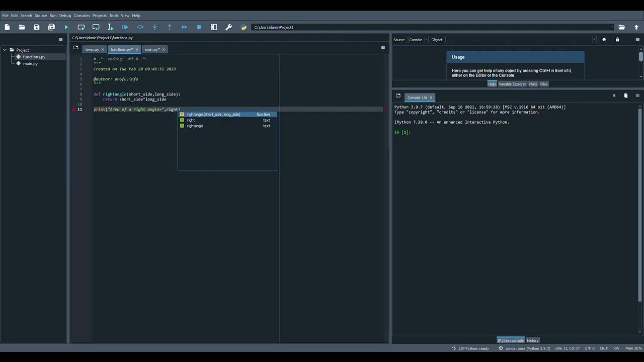Switch to the Files tab
644x362 pixels.
544,84
